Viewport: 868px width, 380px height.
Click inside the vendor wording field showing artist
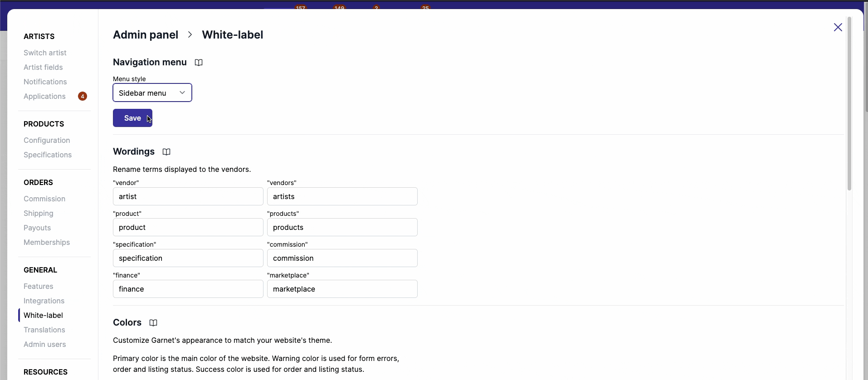coord(187,196)
